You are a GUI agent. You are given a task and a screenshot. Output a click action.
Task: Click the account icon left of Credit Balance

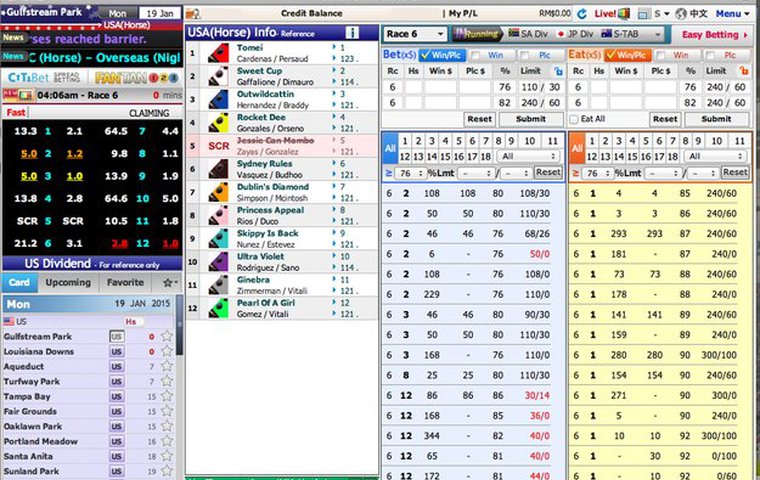pyautogui.click(x=193, y=14)
